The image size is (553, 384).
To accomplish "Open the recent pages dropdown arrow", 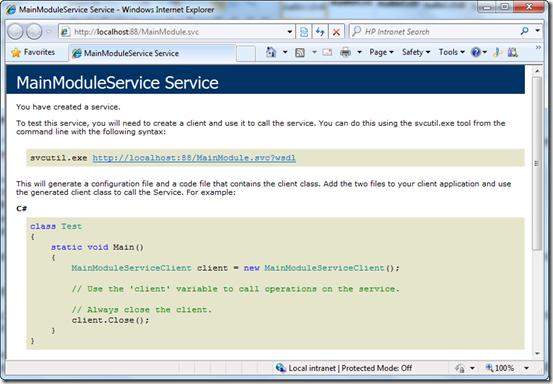I will 49,32.
